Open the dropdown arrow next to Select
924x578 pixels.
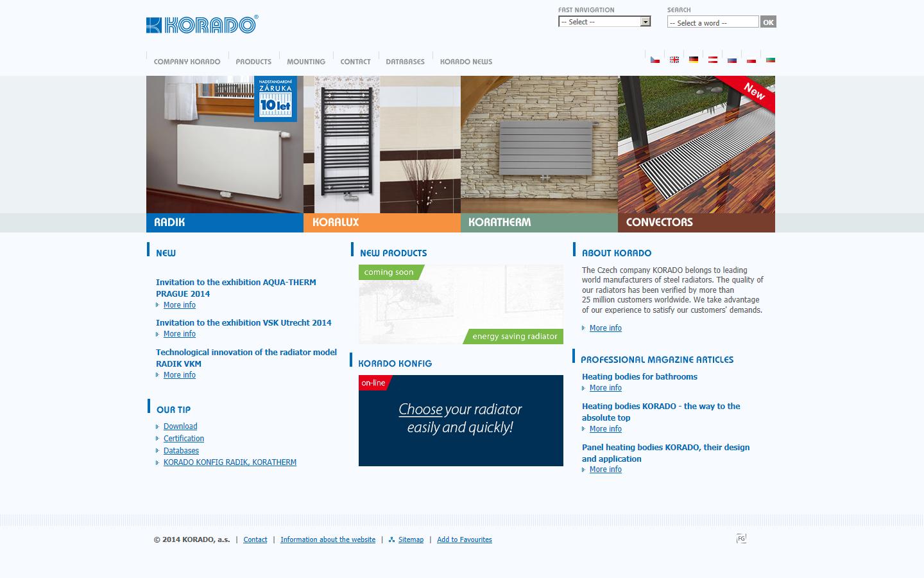tap(646, 21)
